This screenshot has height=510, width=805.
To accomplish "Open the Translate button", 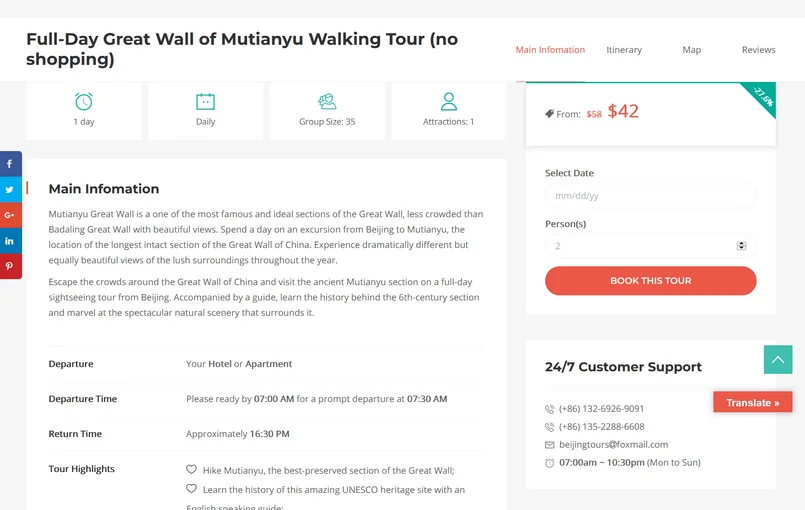I will coord(753,403).
